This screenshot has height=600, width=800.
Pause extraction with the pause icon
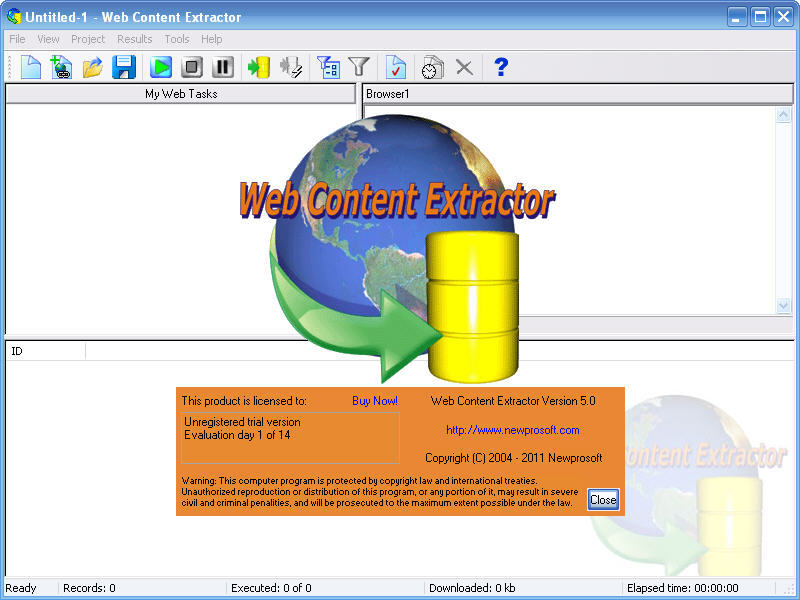pyautogui.click(x=222, y=67)
